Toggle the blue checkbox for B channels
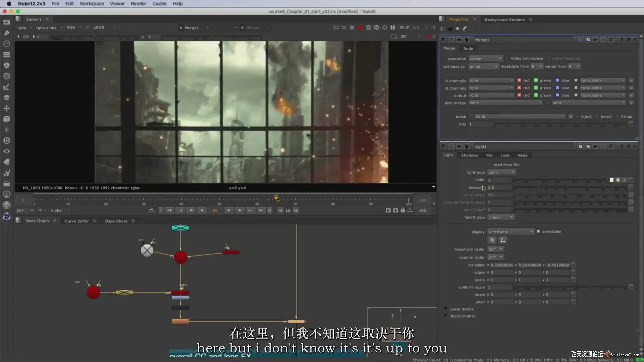The image size is (644, 362). (557, 88)
